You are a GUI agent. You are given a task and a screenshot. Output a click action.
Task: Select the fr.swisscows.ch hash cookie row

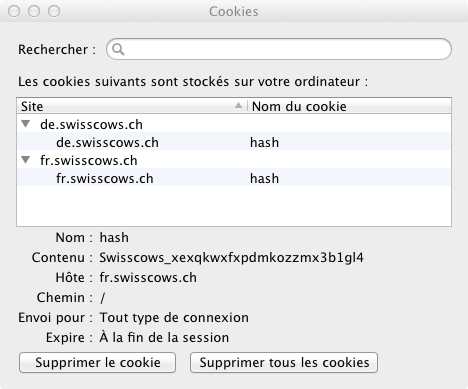(234, 178)
